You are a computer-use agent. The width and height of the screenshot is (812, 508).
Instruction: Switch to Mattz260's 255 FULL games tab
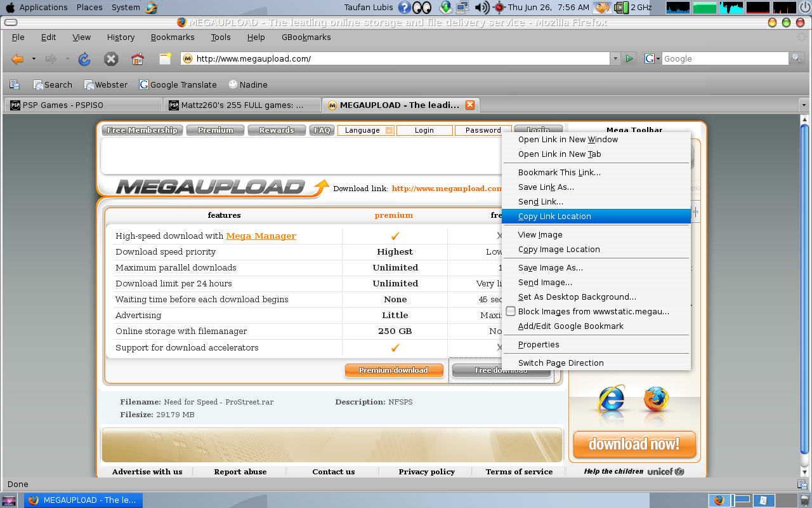[x=242, y=105]
